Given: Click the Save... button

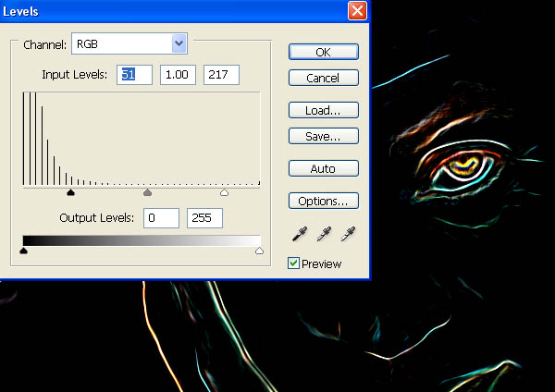Looking at the screenshot, I should click(324, 136).
